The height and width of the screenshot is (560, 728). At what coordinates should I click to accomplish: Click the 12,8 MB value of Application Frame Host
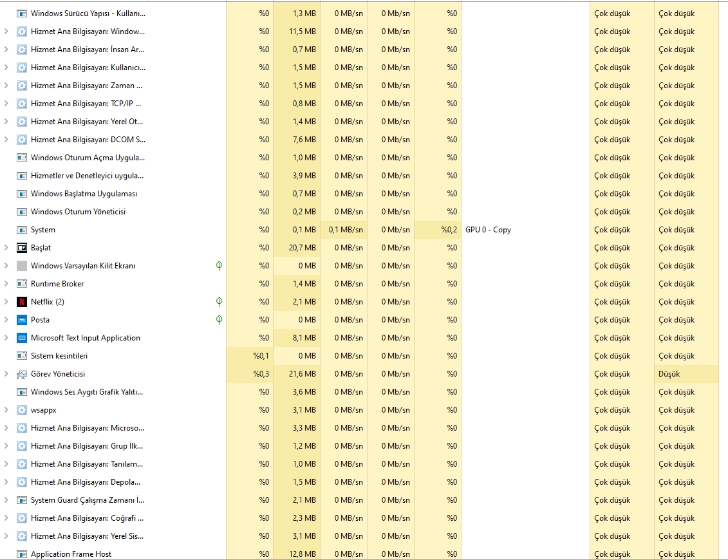coord(303,554)
